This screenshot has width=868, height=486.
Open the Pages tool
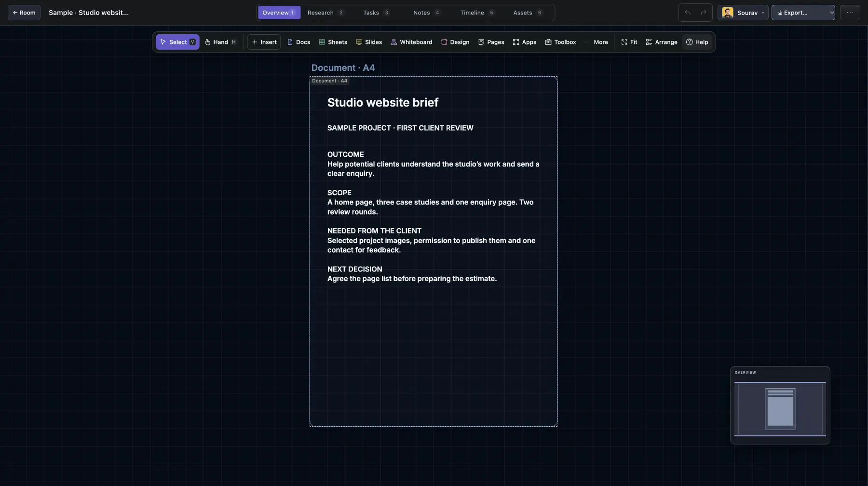coord(491,42)
